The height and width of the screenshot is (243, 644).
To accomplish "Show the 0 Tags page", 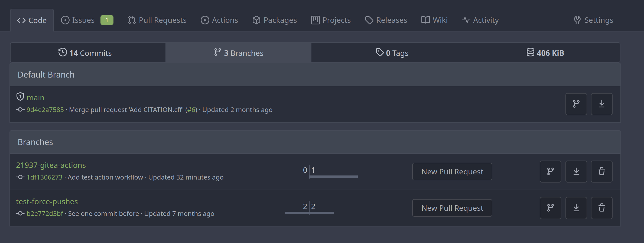I will click(392, 53).
